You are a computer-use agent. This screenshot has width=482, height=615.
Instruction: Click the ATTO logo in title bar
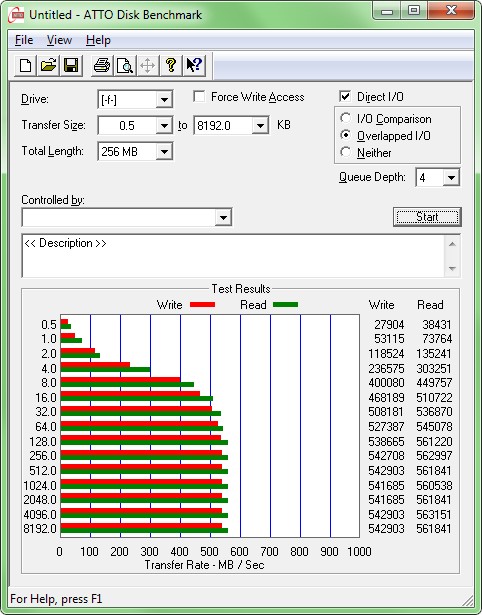point(16,15)
